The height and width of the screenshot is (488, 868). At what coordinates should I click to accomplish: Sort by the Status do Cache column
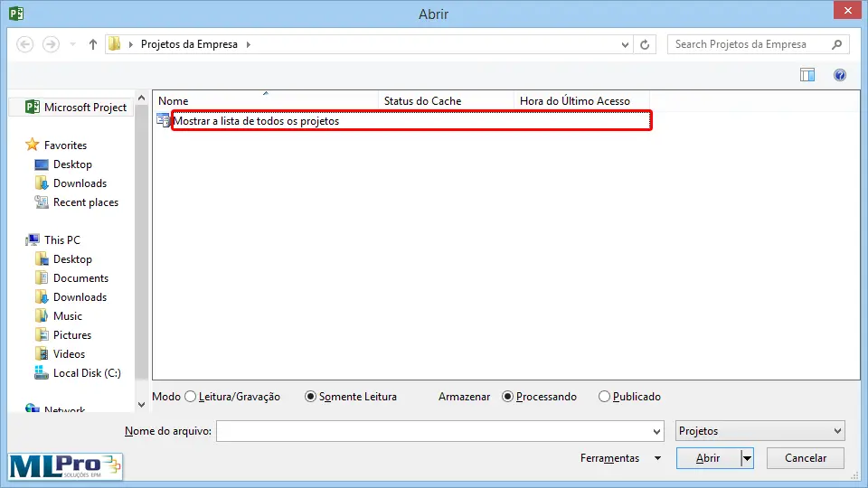click(x=446, y=100)
